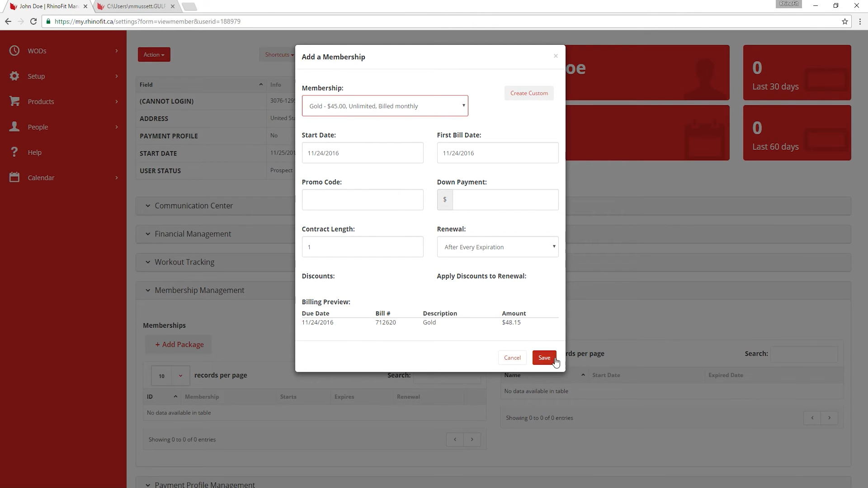This screenshot has height=488, width=868.
Task: Open the Renewal dropdown
Action: (497, 247)
